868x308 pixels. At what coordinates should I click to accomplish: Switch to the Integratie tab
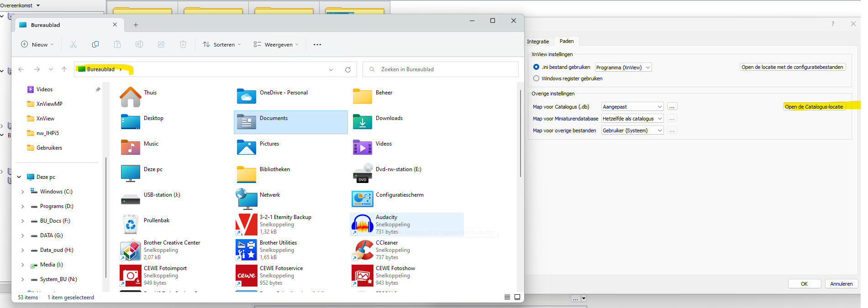point(538,42)
